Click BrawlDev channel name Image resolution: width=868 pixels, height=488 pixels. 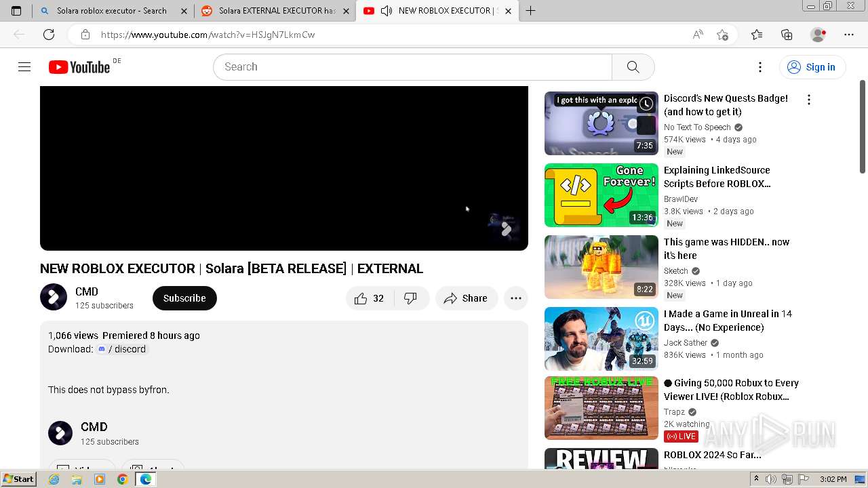[x=681, y=199]
